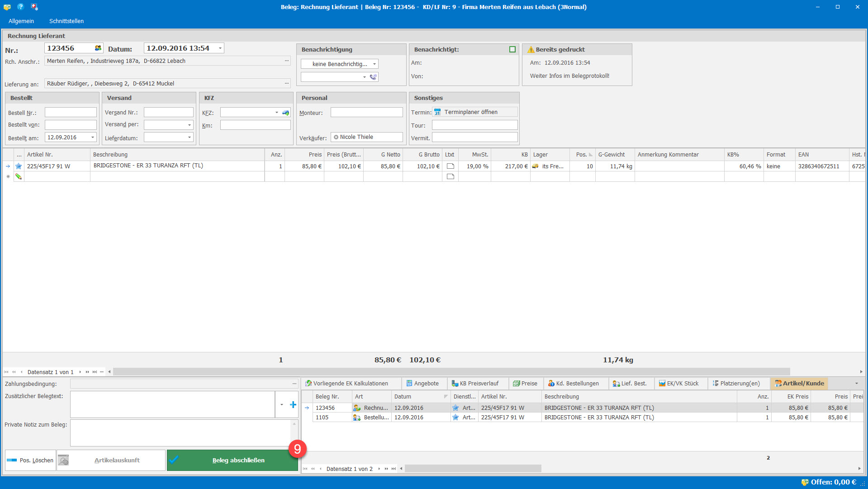Switch to the KB Preisverlauf tab
The width and height of the screenshot is (868, 489).
click(478, 384)
